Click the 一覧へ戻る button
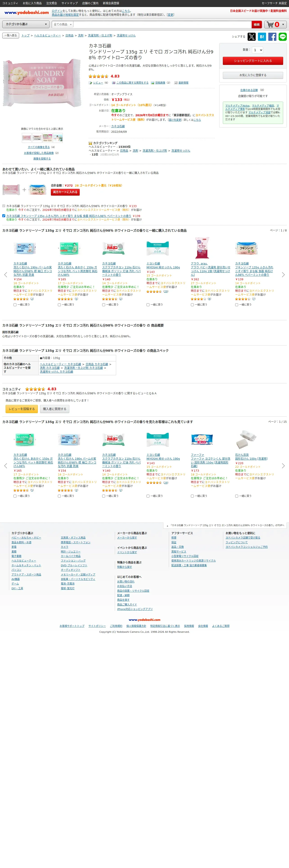 10,35
